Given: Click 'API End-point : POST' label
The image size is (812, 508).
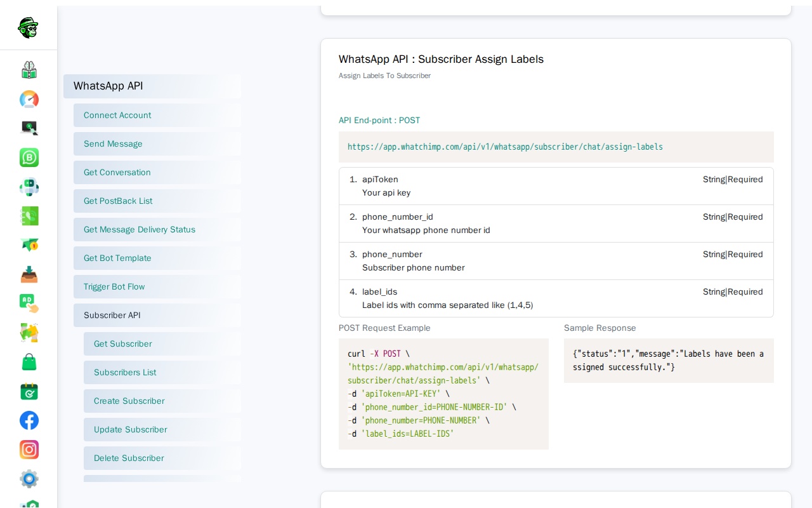Looking at the screenshot, I should [x=379, y=121].
